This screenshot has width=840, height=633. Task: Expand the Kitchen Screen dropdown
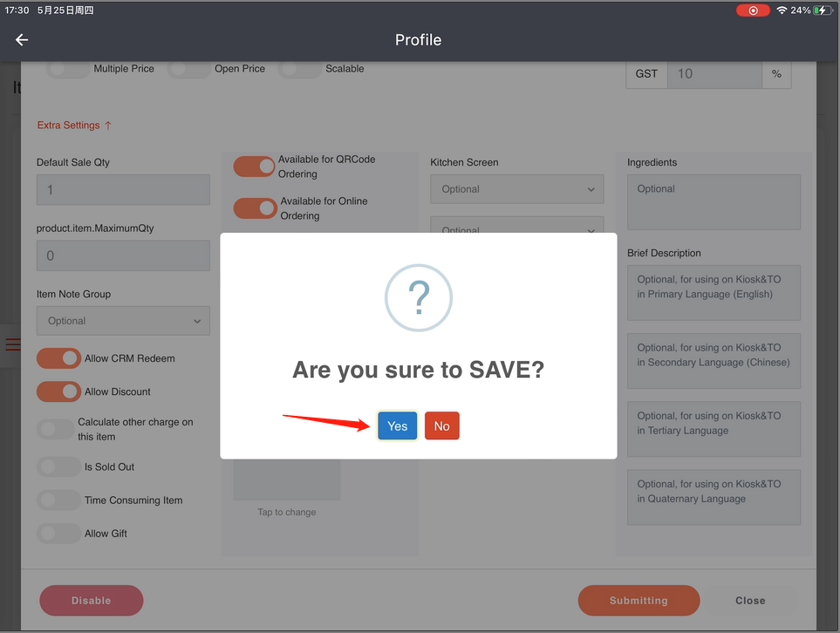[516, 189]
